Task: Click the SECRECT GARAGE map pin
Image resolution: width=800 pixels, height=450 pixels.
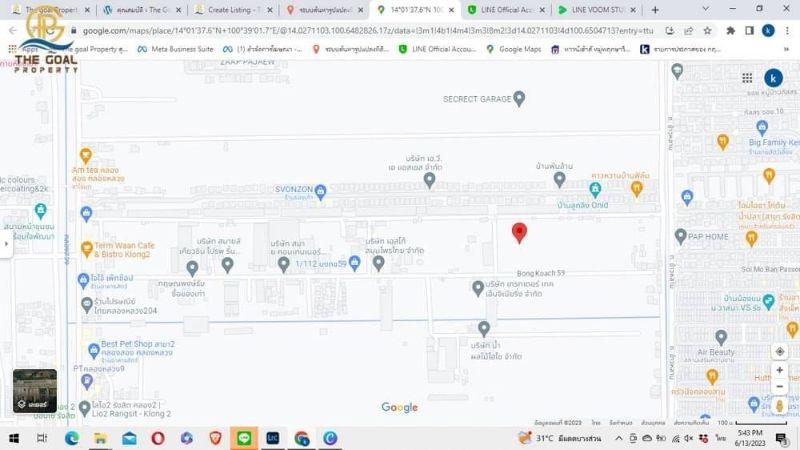Action: (519, 98)
